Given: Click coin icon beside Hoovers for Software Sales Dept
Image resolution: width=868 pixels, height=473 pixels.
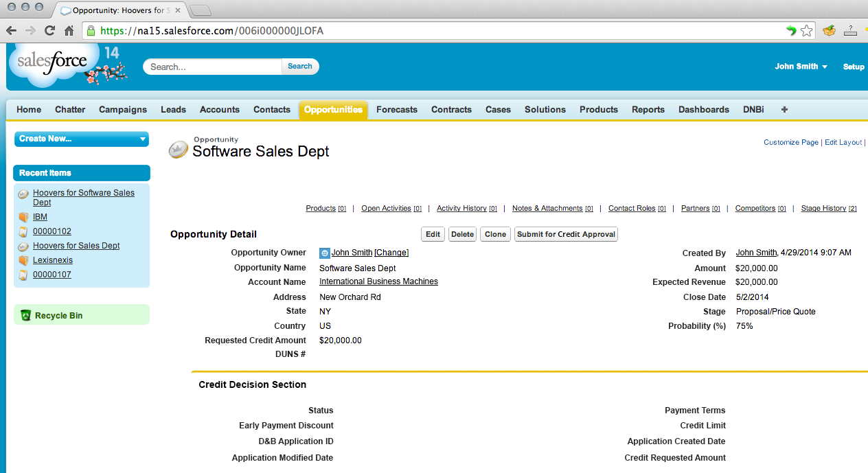Looking at the screenshot, I should click(x=23, y=194).
